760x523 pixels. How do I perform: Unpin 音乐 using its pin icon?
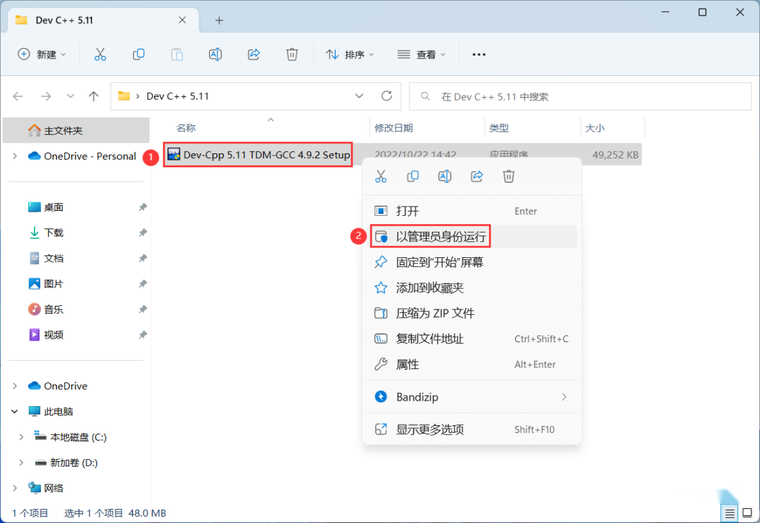pos(142,309)
